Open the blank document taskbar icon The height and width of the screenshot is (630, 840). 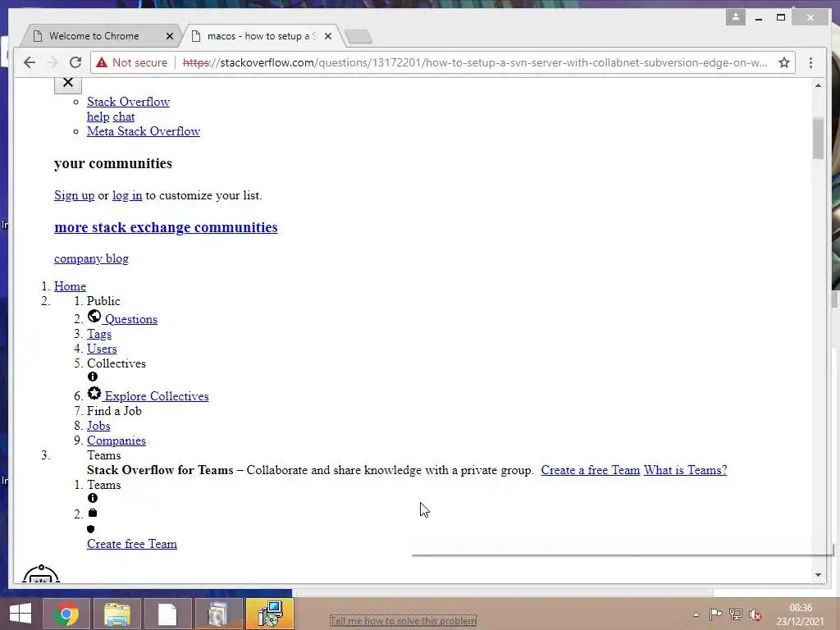[x=167, y=614]
